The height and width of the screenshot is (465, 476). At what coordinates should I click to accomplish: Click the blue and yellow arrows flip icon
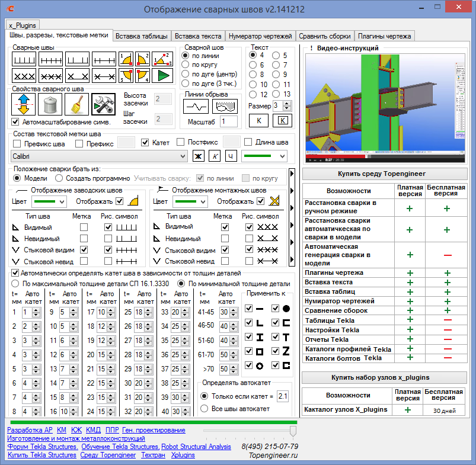coord(23,105)
